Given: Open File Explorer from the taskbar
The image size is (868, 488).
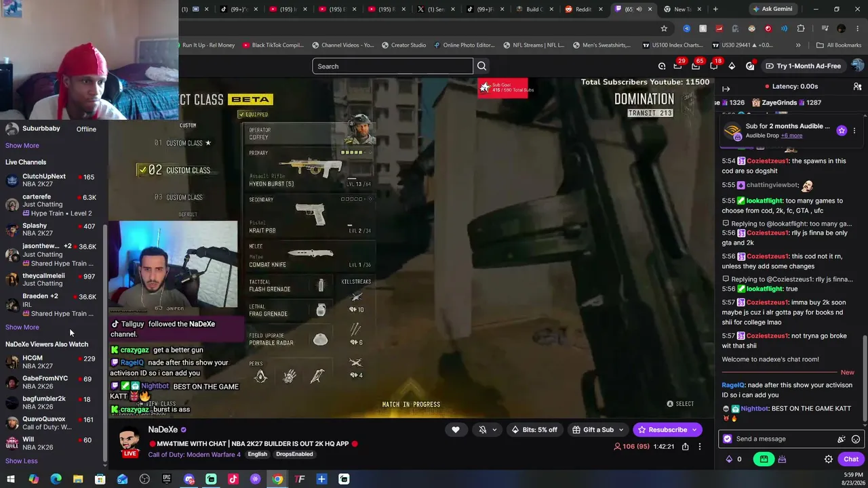Looking at the screenshot, I should (x=78, y=479).
